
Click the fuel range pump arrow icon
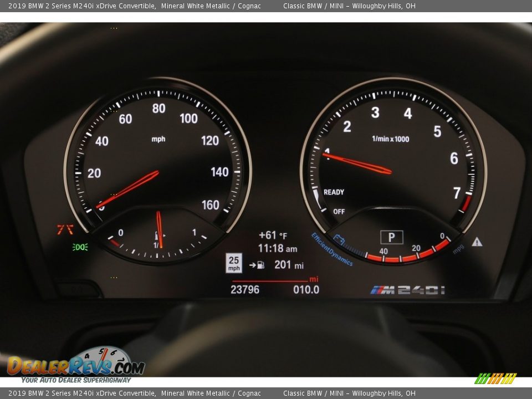click(257, 265)
